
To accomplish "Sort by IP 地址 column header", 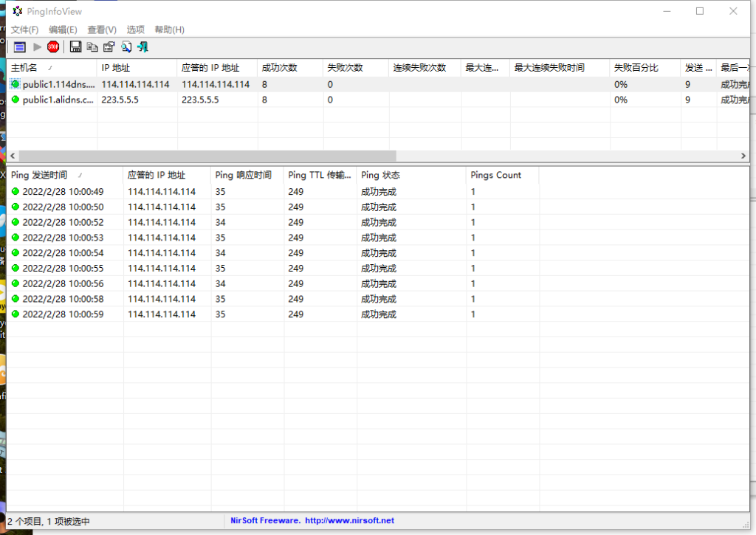I will click(x=137, y=68).
